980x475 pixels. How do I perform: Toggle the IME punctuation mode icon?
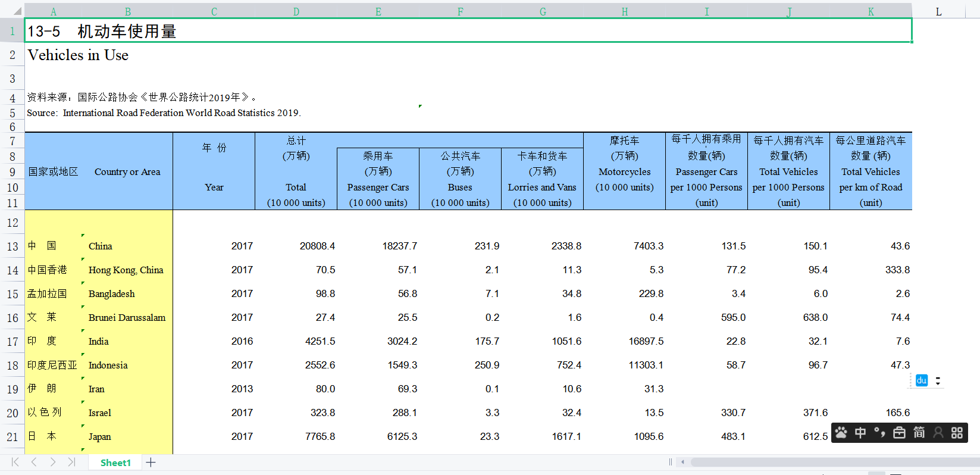click(x=879, y=433)
